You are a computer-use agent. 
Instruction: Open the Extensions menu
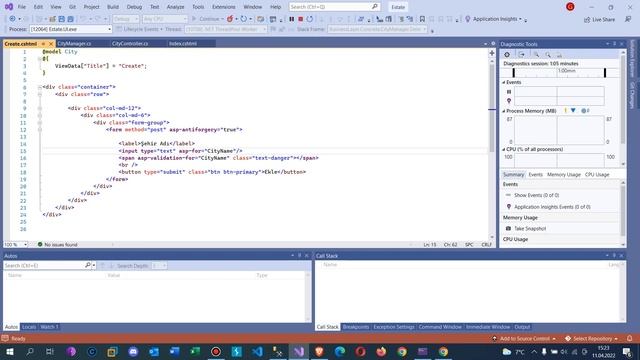[223, 7]
